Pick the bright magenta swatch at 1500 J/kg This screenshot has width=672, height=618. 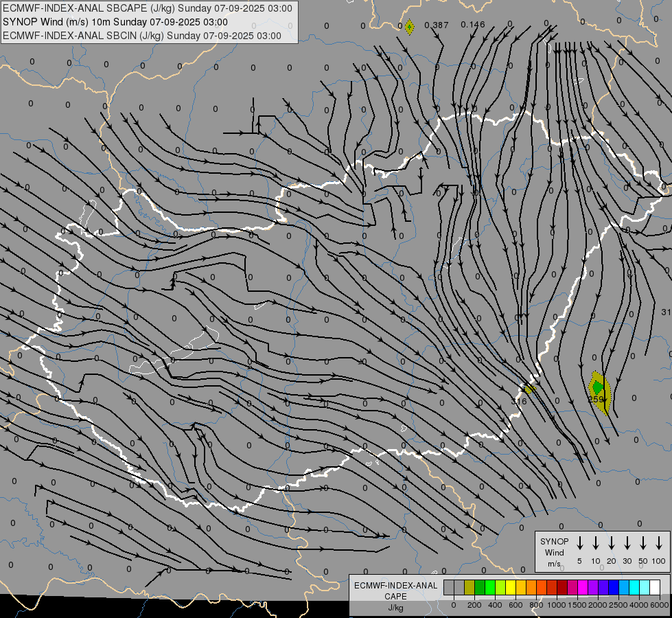tap(583, 587)
